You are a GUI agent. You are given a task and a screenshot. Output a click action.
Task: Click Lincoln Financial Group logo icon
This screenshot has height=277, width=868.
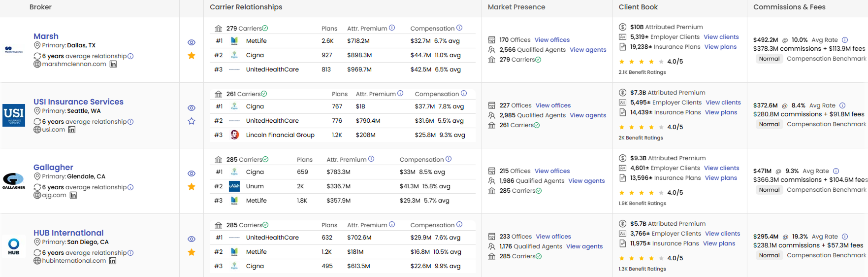pos(235,135)
